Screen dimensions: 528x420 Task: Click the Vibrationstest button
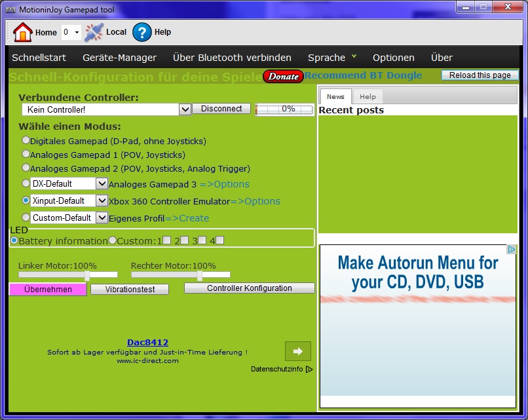130,290
